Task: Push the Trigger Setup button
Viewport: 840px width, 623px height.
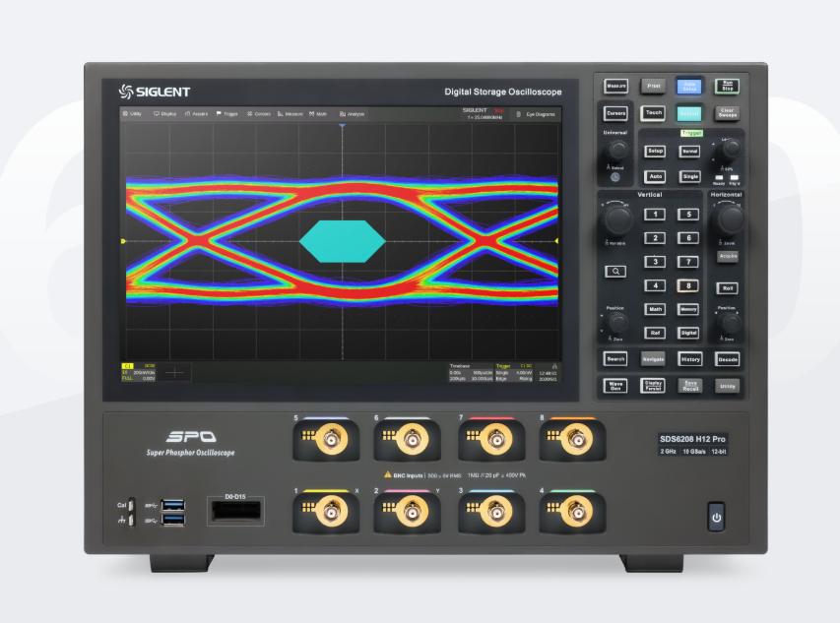Action: (655, 151)
